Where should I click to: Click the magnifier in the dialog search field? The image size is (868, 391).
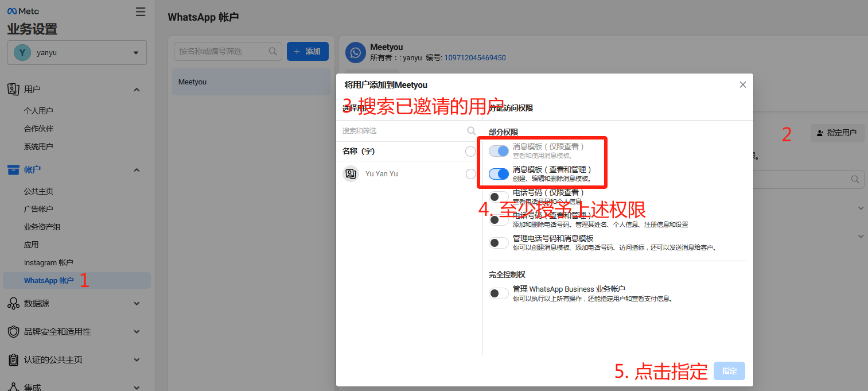(x=472, y=130)
